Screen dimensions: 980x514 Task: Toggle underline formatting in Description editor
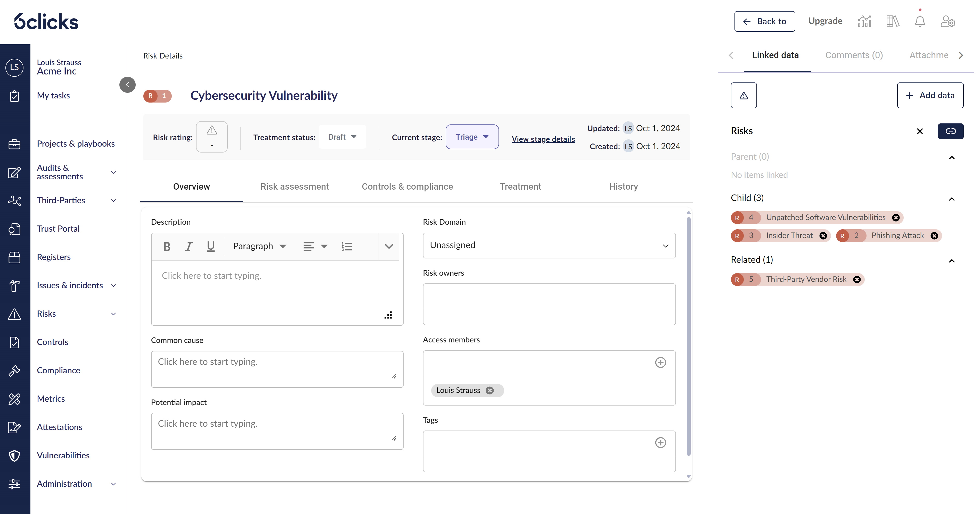[210, 246]
